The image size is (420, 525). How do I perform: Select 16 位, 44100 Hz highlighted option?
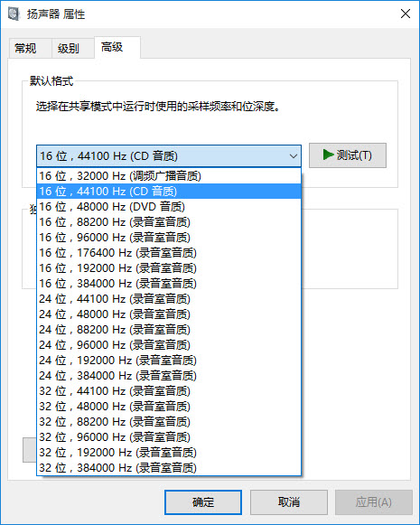coord(169,192)
